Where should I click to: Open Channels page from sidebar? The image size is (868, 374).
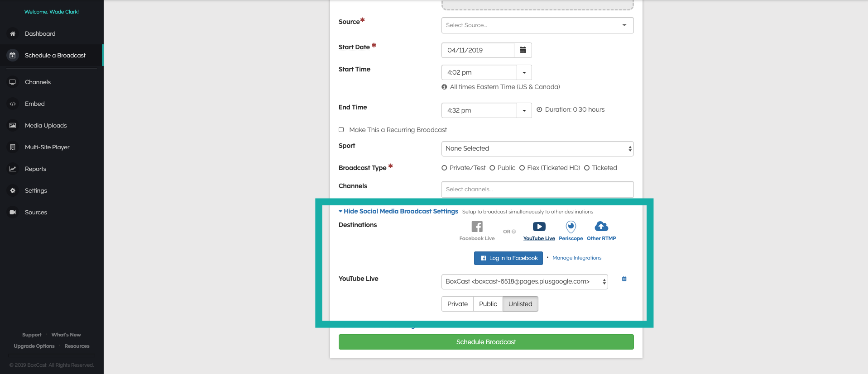(38, 82)
